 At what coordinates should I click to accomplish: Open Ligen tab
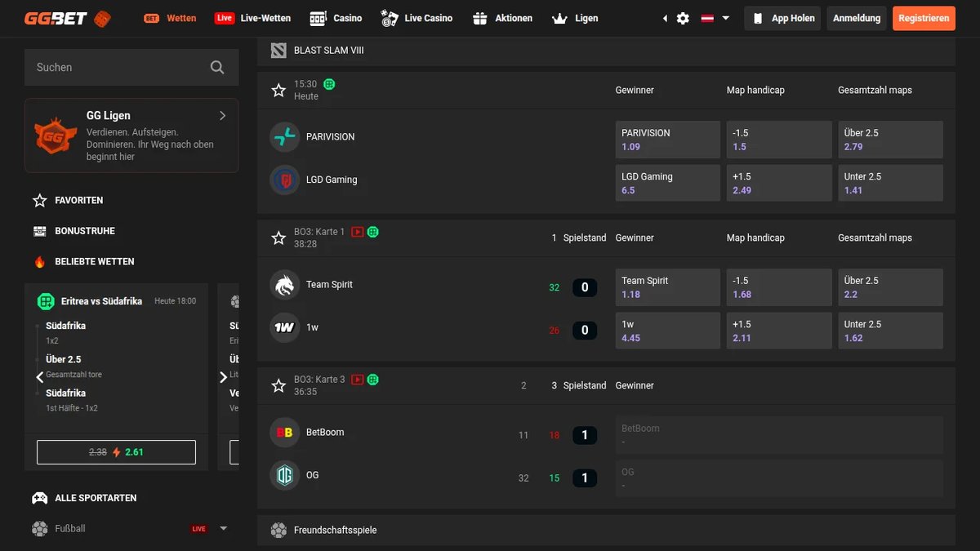(x=575, y=18)
